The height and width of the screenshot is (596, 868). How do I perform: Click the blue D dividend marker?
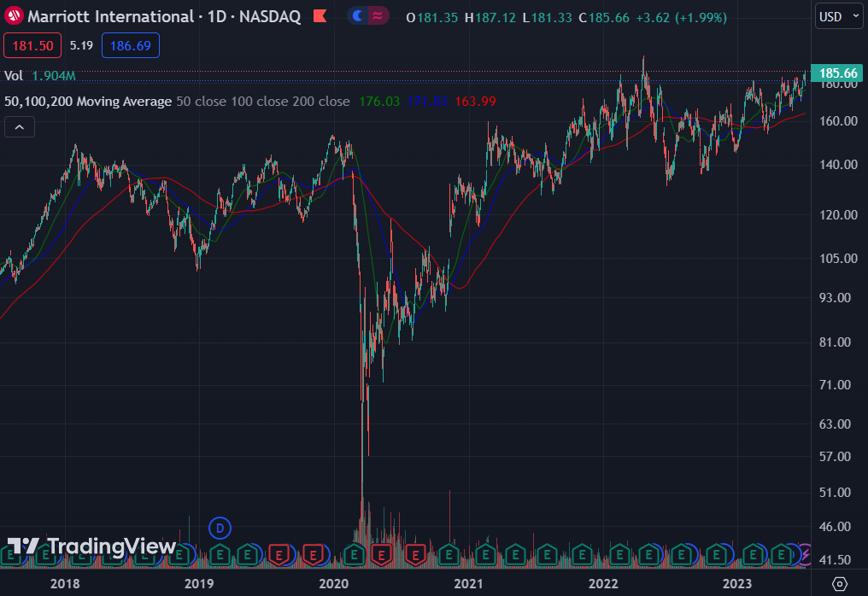220,529
